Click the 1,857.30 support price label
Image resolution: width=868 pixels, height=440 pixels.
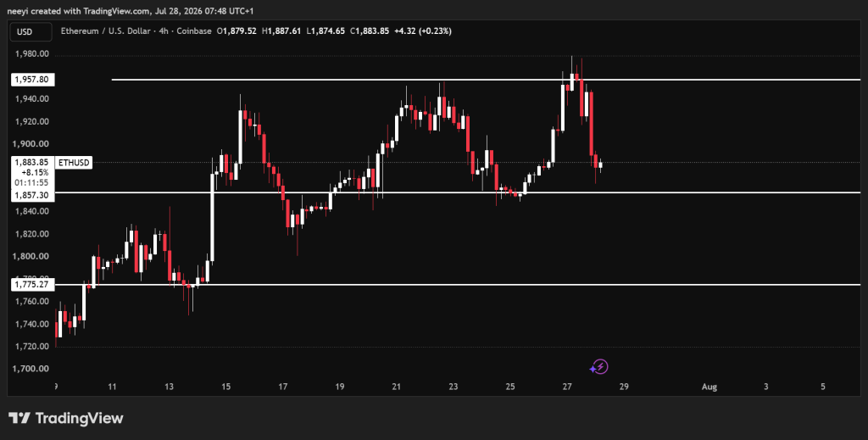click(x=33, y=196)
